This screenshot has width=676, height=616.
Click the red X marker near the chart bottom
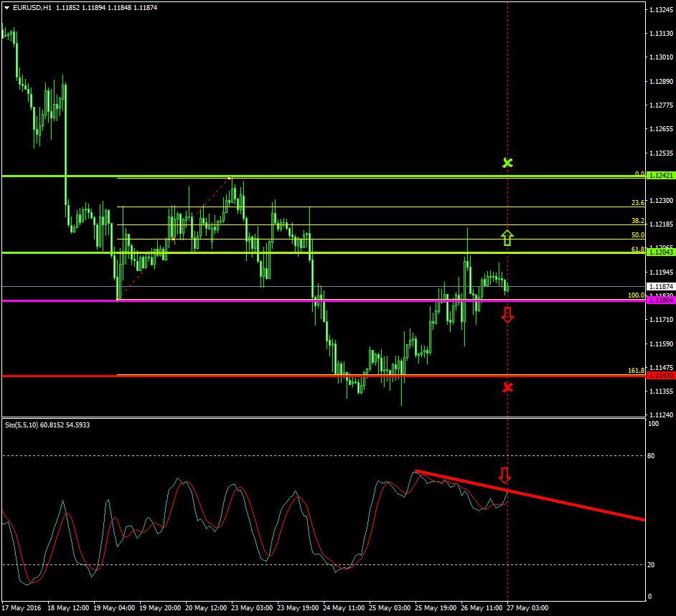[x=507, y=387]
